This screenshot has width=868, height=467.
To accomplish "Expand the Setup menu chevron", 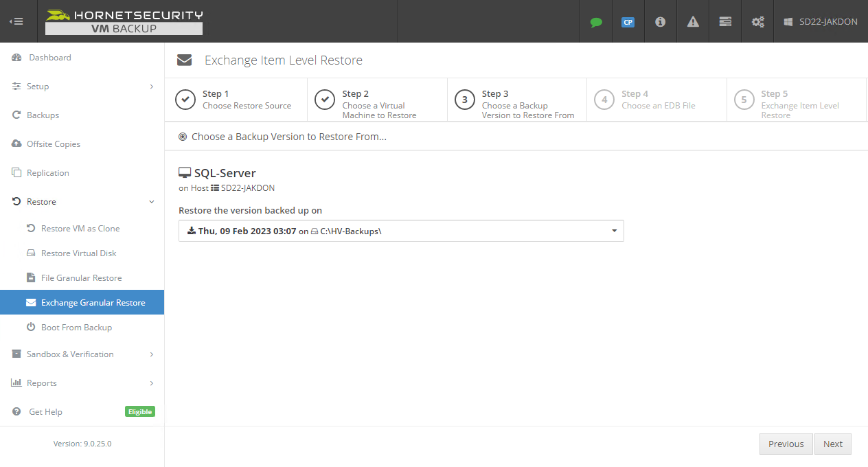I will (152, 87).
